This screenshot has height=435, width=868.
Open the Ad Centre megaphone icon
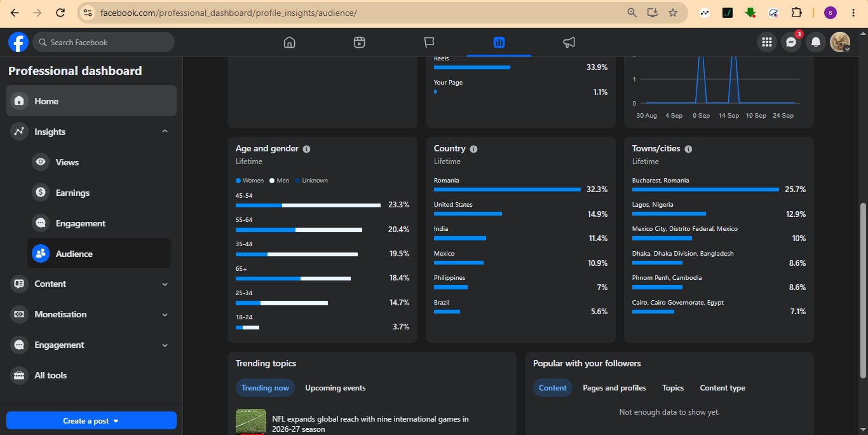[569, 43]
